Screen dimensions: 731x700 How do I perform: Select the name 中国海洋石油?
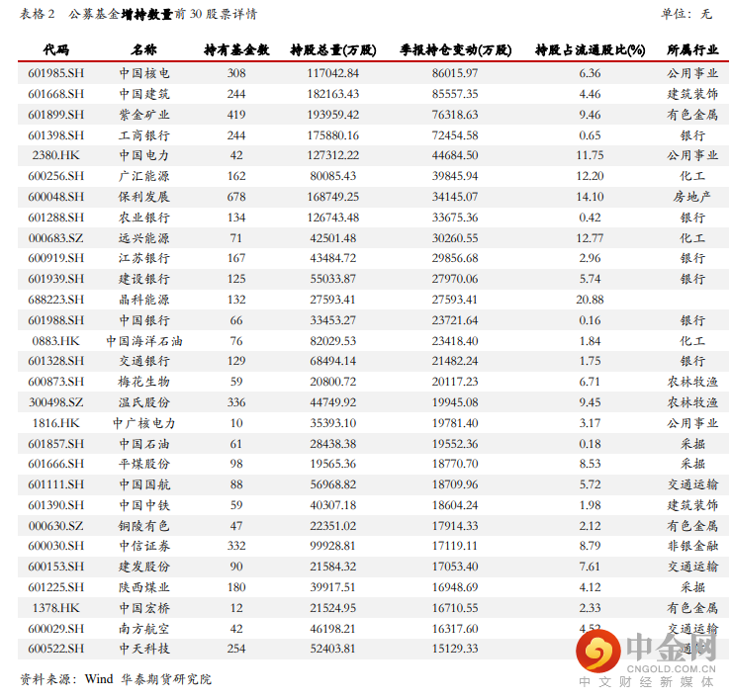click(144, 341)
